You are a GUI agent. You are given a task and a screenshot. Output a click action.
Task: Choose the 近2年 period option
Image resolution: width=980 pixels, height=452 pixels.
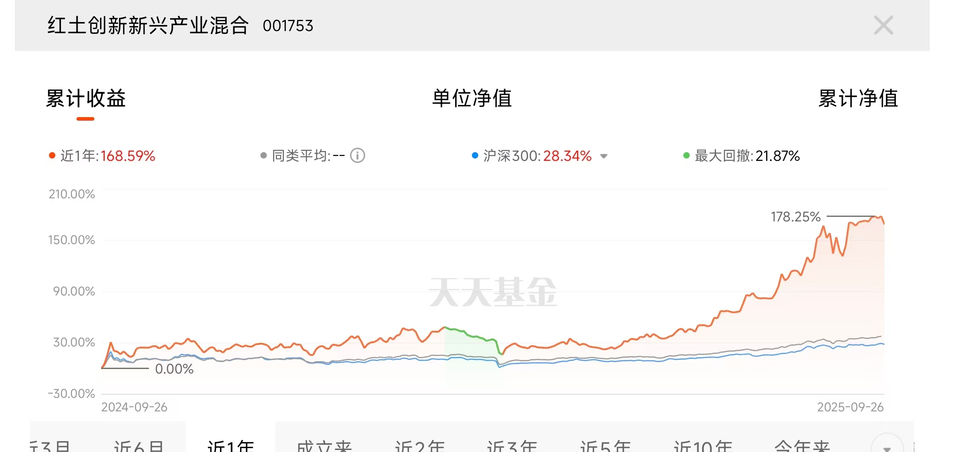420,446
